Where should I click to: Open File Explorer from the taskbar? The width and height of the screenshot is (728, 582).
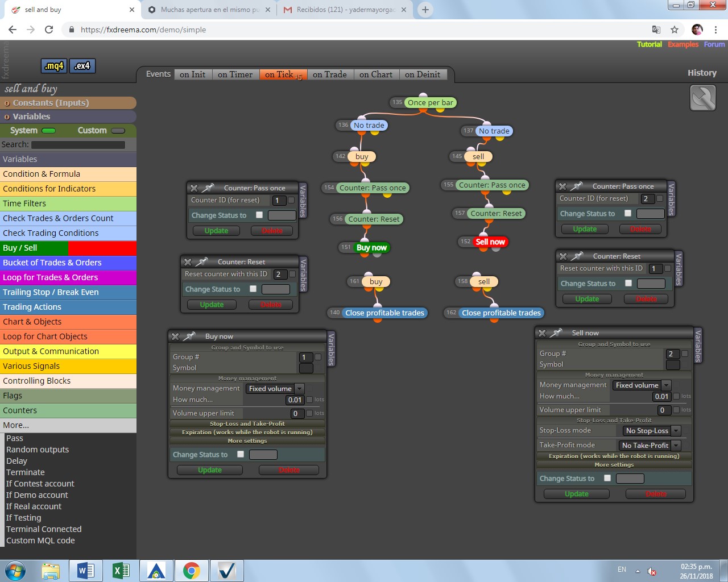(51, 571)
